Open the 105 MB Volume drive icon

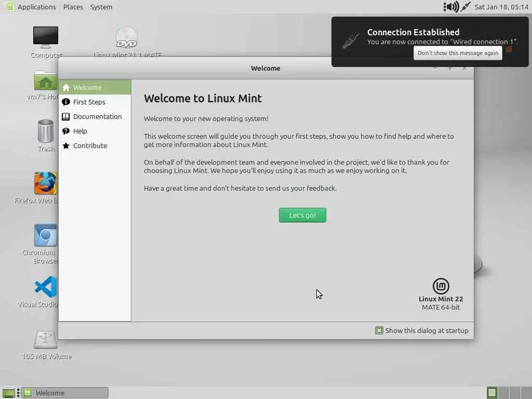pyautogui.click(x=46, y=339)
